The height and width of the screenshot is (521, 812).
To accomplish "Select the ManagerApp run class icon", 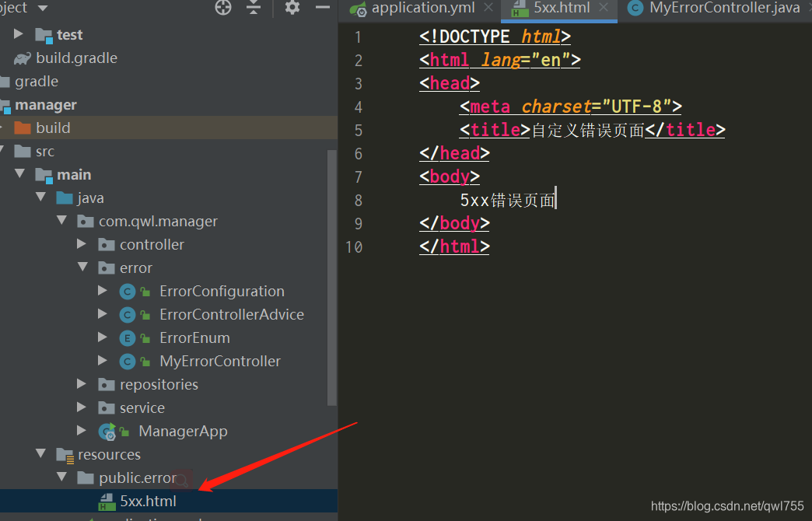I will [107, 430].
